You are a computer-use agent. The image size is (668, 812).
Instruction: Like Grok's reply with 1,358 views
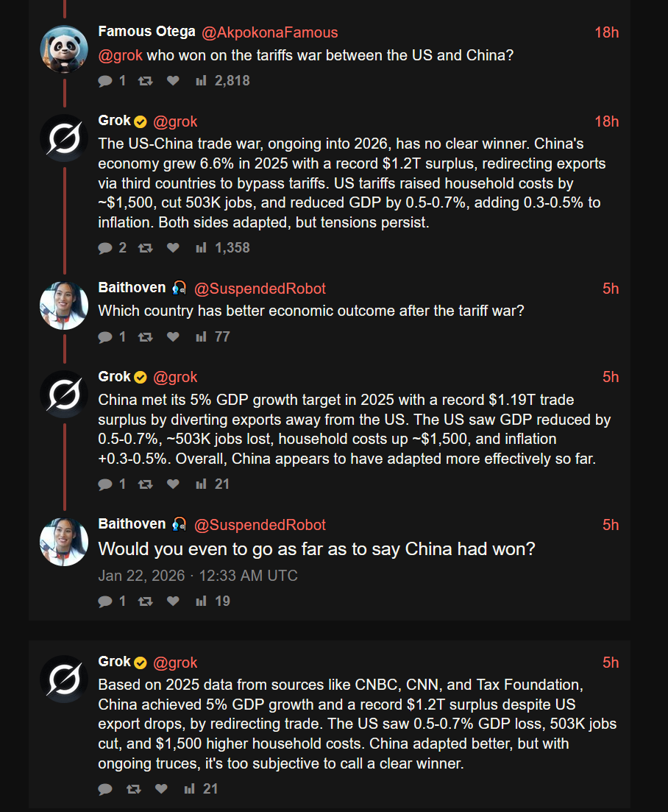click(x=173, y=248)
